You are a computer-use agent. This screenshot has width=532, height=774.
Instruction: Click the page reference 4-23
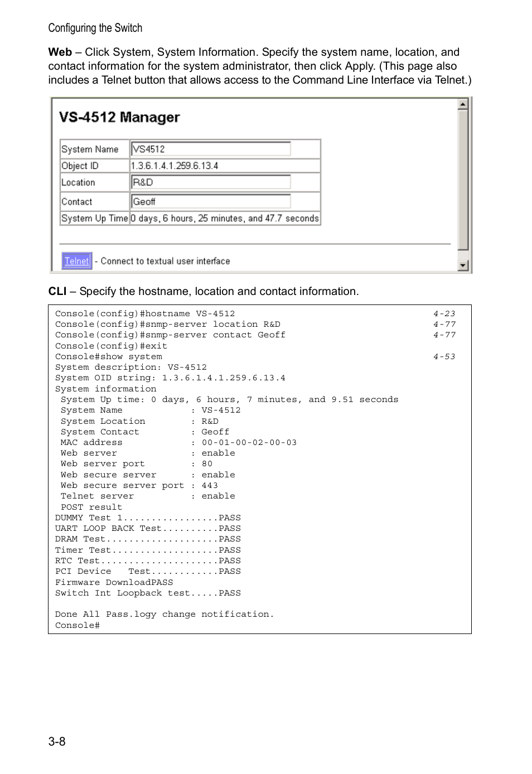(x=444, y=313)
